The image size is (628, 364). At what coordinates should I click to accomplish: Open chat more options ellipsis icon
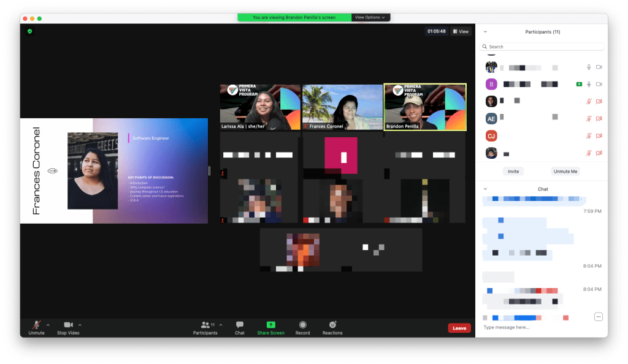tap(599, 316)
